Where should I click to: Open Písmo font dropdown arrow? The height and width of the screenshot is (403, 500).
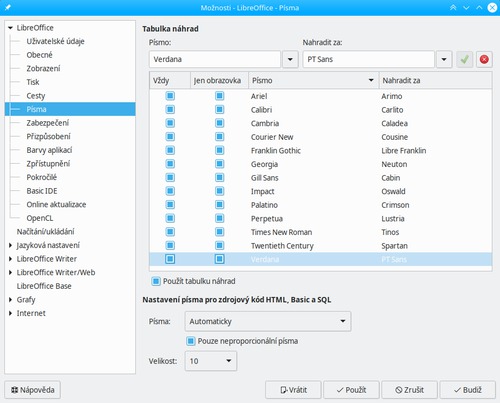tap(290, 59)
